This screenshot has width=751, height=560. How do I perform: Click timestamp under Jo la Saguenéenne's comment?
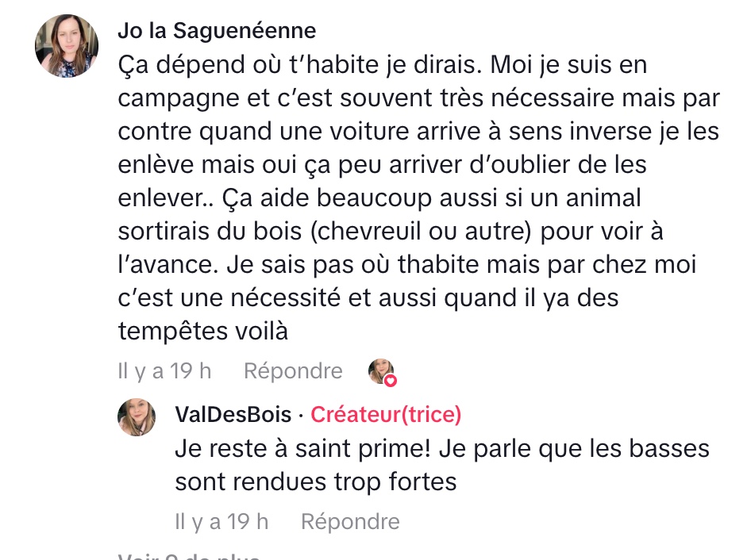pos(164,371)
